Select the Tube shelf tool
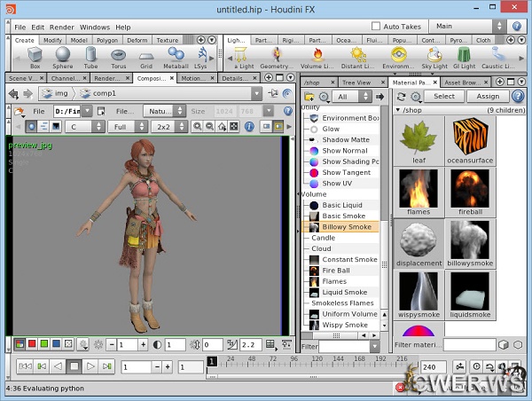This screenshot has height=401, width=532. 90,59
